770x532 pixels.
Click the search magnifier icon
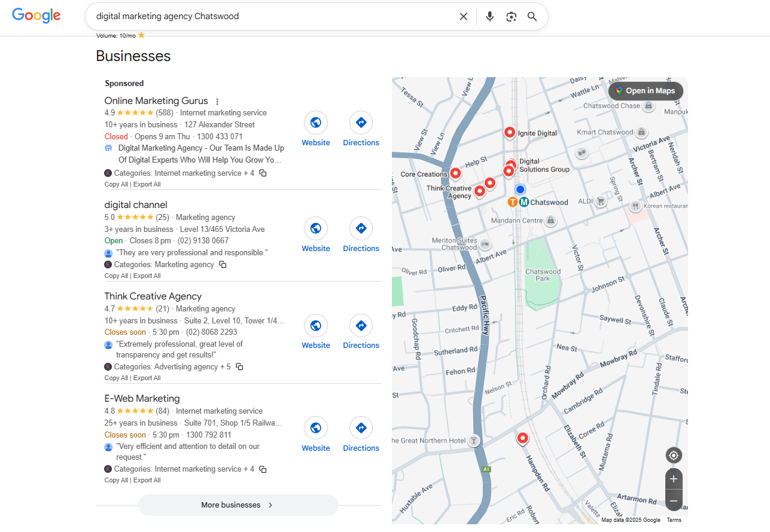point(532,16)
